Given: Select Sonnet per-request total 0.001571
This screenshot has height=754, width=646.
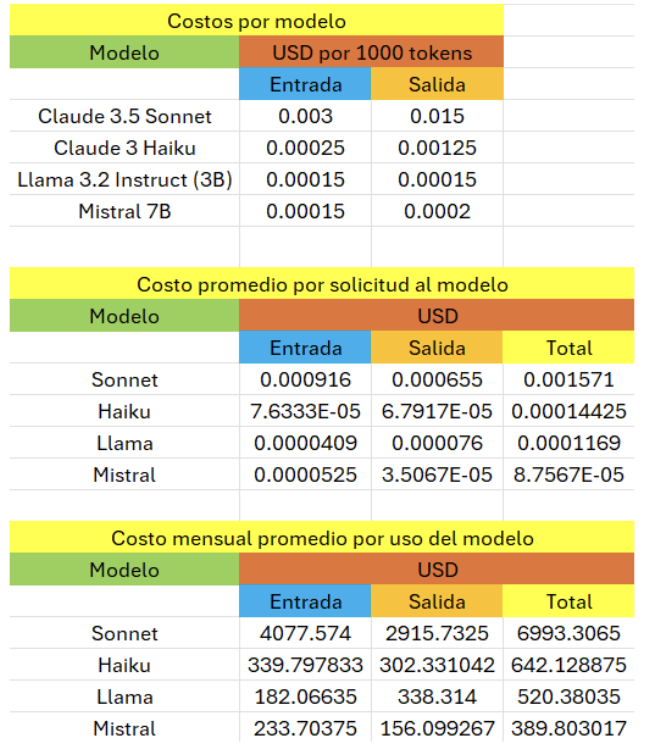Looking at the screenshot, I should (569, 379).
